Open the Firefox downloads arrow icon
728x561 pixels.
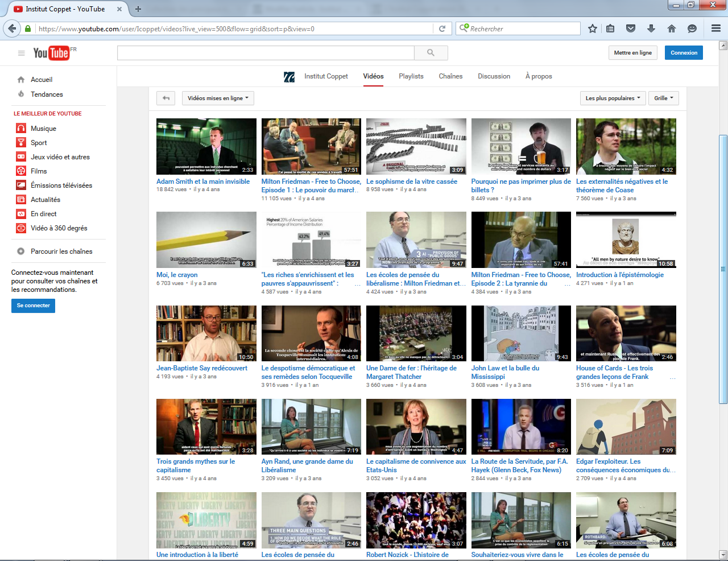click(x=651, y=28)
